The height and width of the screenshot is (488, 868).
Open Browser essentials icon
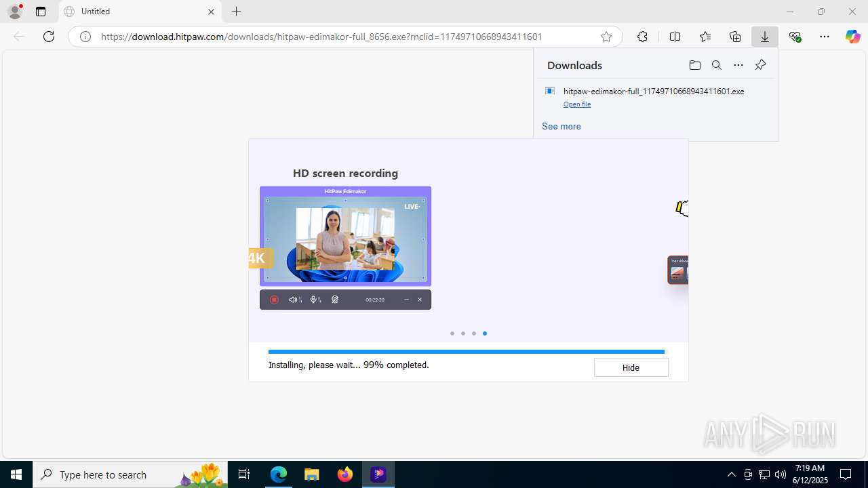tap(795, 37)
